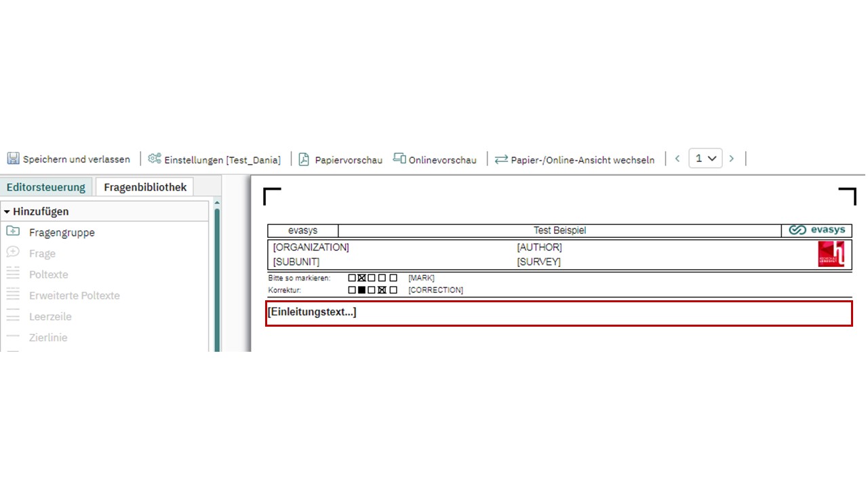Go to next page arrow
This screenshot has width=868, height=488.
tap(731, 159)
